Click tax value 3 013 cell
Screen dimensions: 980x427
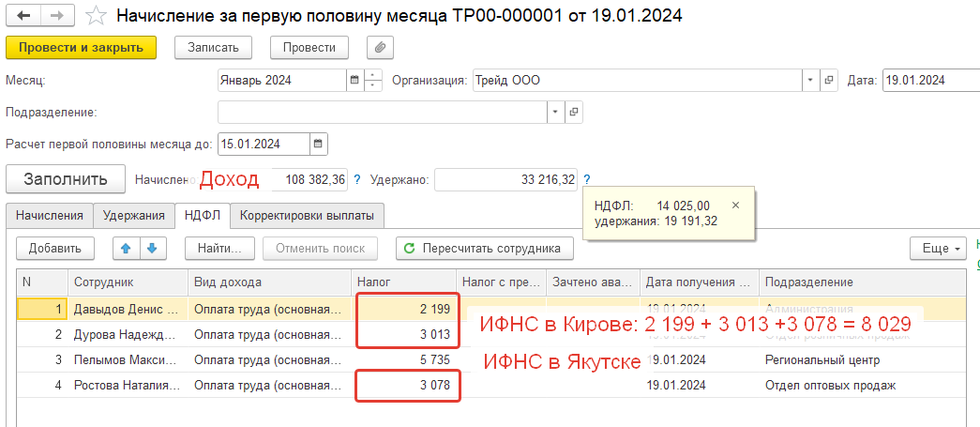coord(403,334)
